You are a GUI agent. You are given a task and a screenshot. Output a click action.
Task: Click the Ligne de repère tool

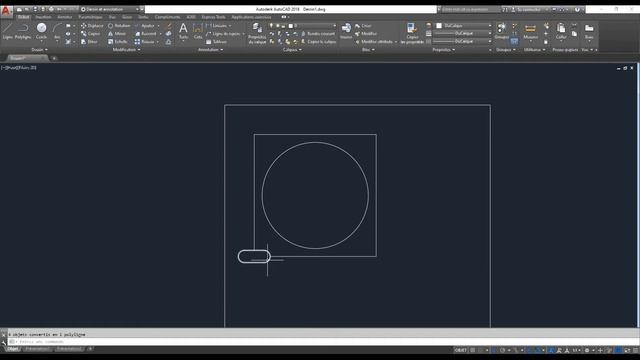pyautogui.click(x=223, y=34)
